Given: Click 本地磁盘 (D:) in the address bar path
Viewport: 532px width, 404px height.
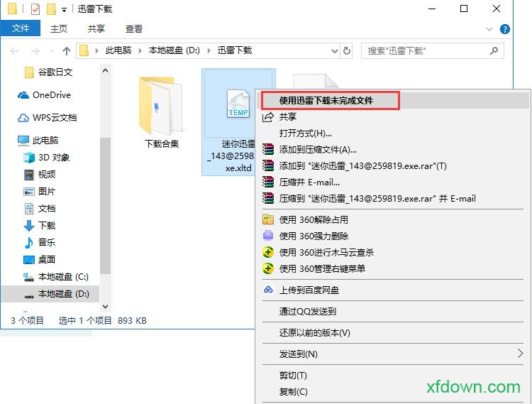Looking at the screenshot, I should click(174, 50).
